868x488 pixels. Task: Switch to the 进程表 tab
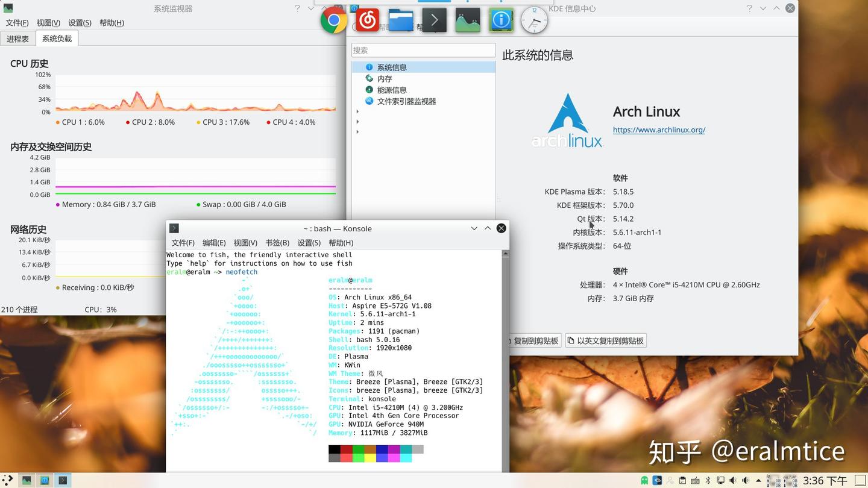pyautogui.click(x=17, y=38)
